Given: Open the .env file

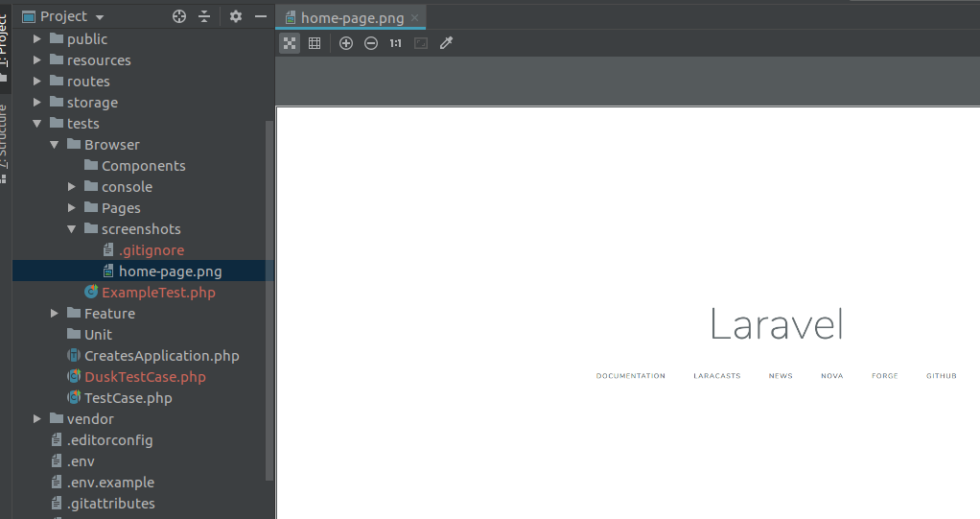Looking at the screenshot, I should (81, 460).
